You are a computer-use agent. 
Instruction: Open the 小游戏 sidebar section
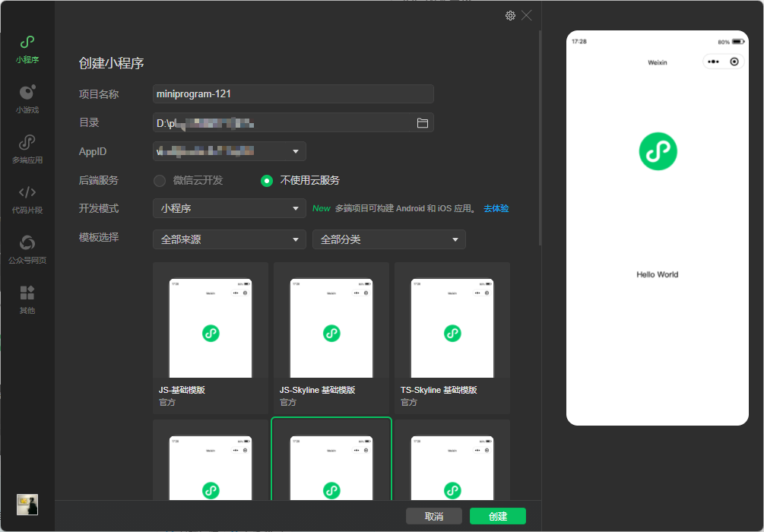(x=27, y=100)
